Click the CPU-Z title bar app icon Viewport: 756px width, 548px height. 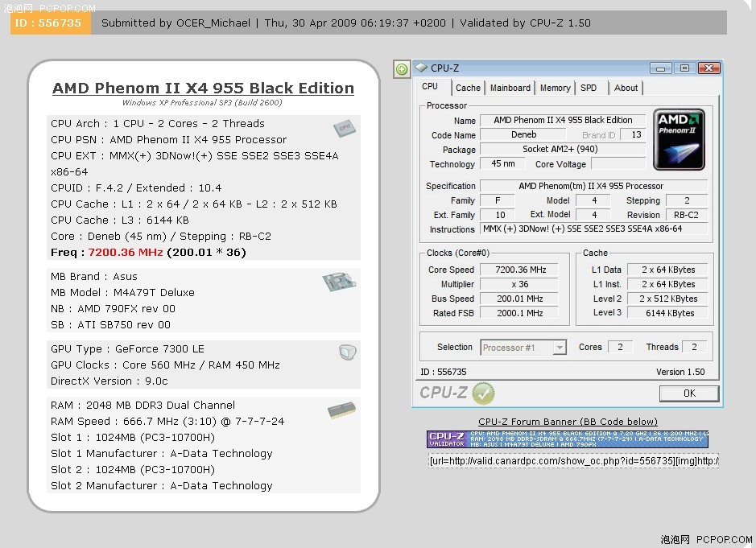pos(421,68)
